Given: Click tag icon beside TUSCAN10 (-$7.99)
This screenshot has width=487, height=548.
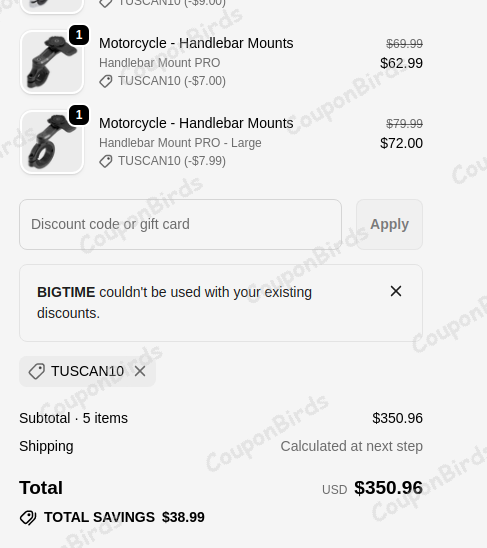Looking at the screenshot, I should [x=106, y=161].
